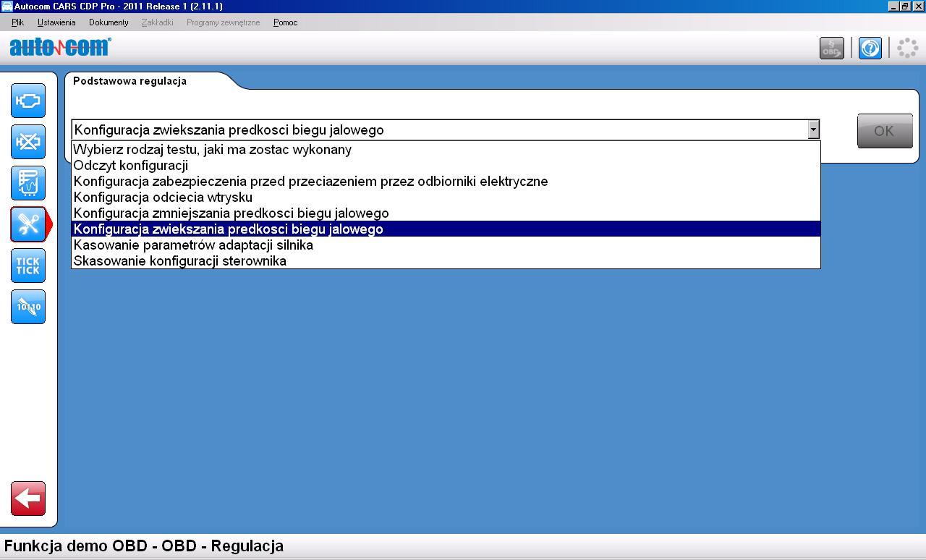The width and height of the screenshot is (926, 560).
Task: Restore down the Autocom window
Action: coord(905,6)
